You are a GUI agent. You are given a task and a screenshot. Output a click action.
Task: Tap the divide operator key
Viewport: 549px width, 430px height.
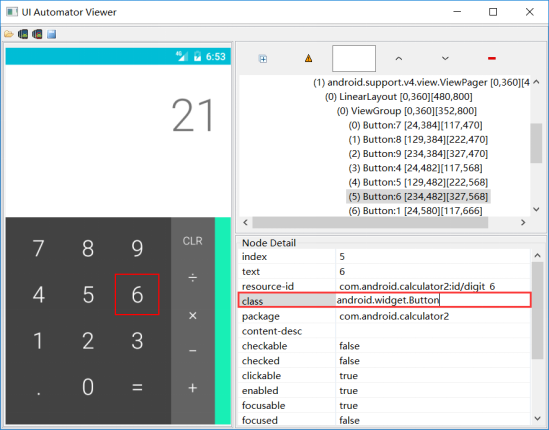pos(193,278)
